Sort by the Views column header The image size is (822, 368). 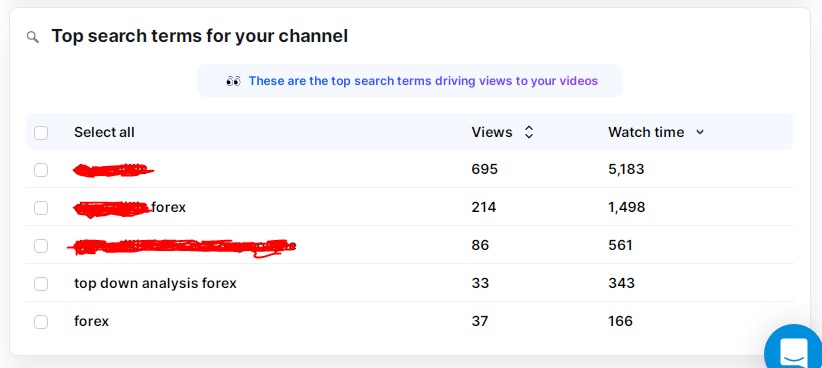coord(492,132)
